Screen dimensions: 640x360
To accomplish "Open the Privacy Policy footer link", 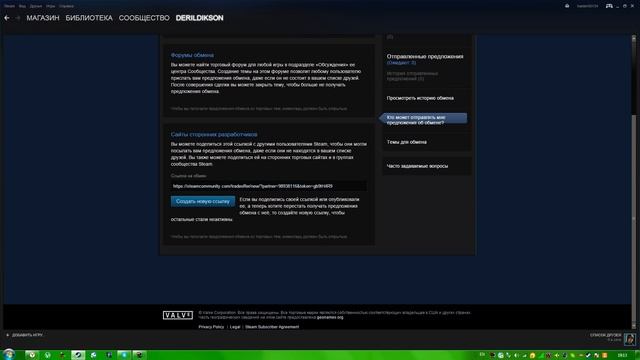I will tap(211, 327).
